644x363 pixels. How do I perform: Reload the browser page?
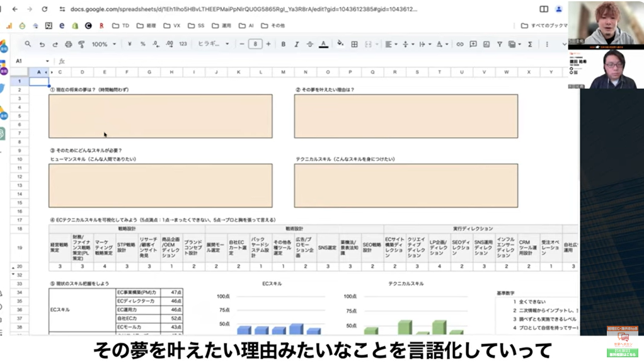point(44,9)
